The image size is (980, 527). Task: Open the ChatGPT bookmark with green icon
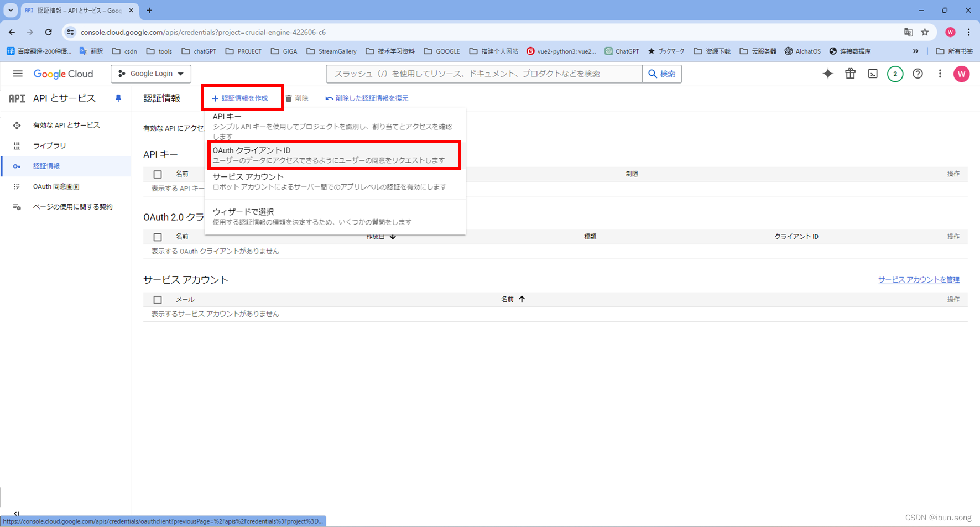click(622, 51)
